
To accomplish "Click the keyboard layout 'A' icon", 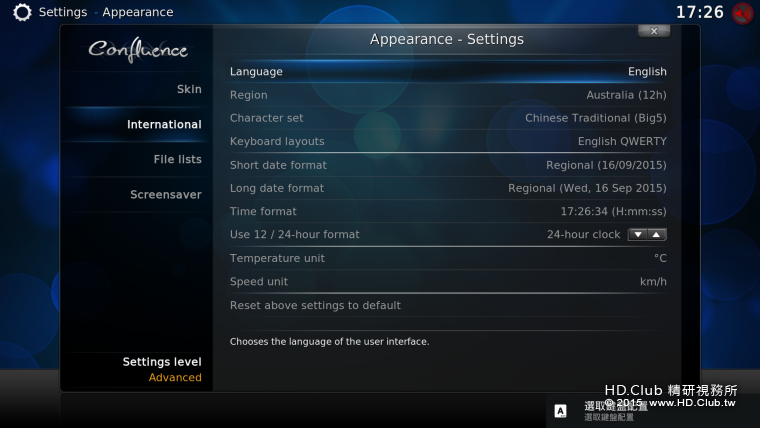I will click(560, 411).
